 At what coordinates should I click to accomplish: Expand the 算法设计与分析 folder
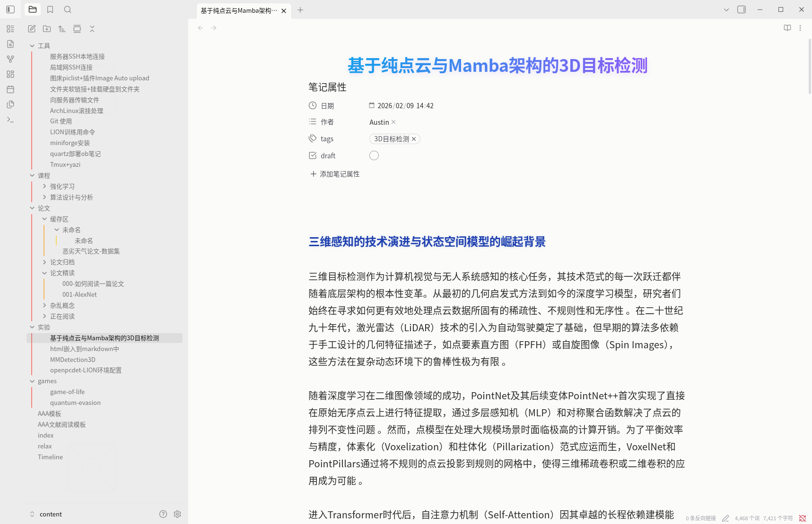pyautogui.click(x=44, y=197)
